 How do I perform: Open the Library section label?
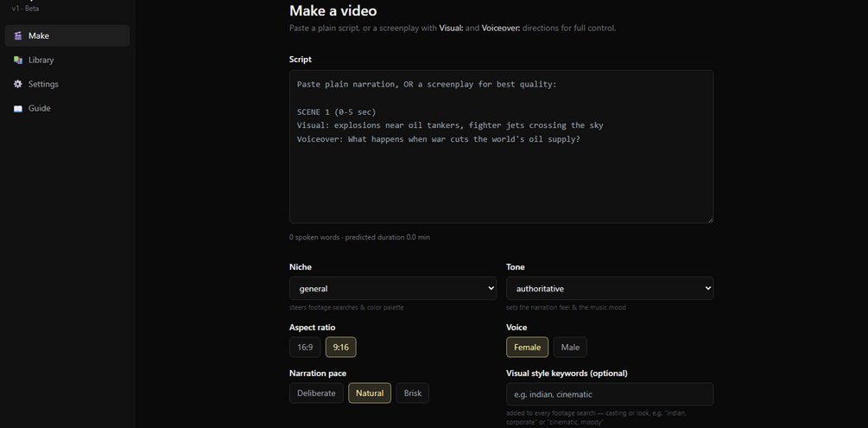click(x=41, y=60)
